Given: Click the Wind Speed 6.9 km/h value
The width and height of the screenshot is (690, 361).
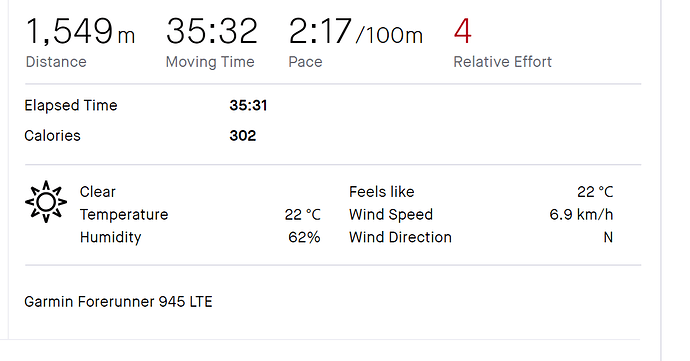Looking at the screenshot, I should [581, 215].
